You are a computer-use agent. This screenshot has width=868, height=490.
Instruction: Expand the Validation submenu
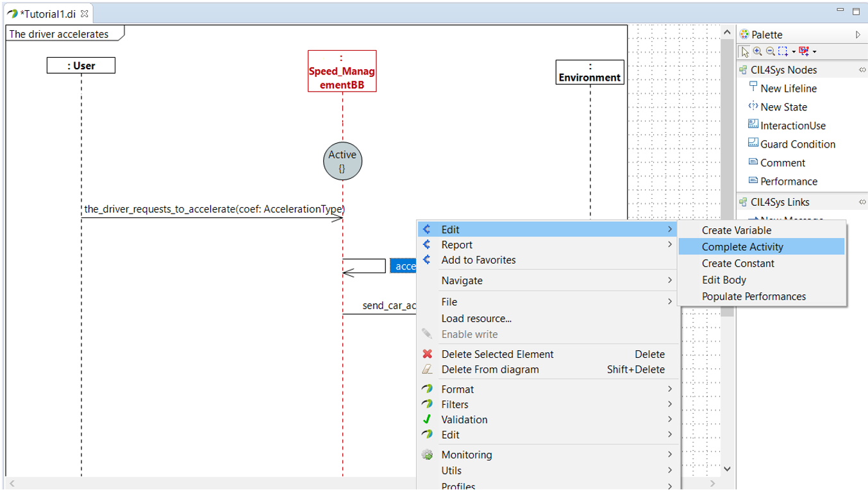pos(547,419)
